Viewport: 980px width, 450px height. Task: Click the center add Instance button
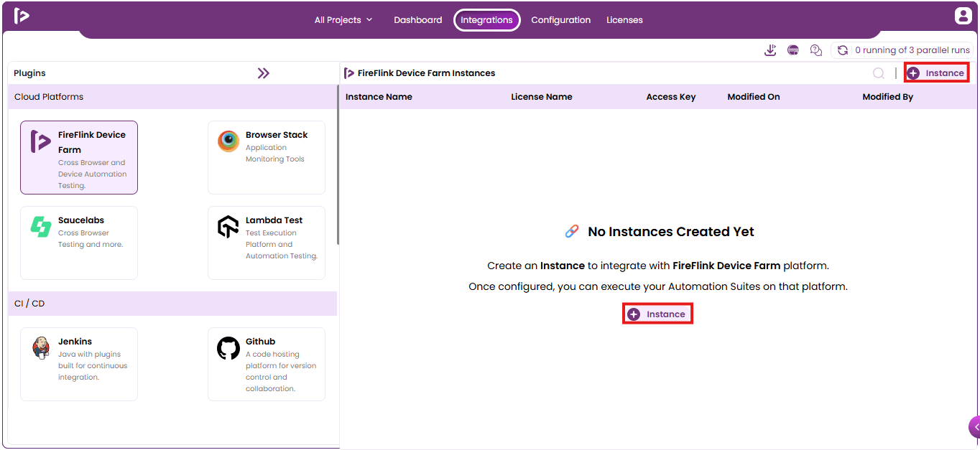tap(657, 314)
